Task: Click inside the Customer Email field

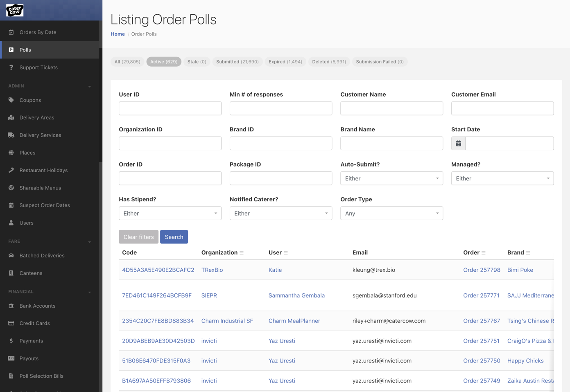Action: coord(502,108)
